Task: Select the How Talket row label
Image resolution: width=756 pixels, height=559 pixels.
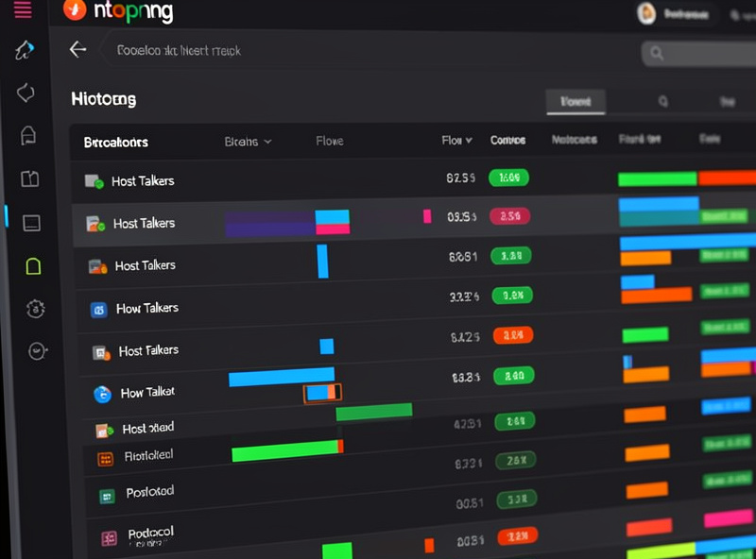Action: (147, 392)
